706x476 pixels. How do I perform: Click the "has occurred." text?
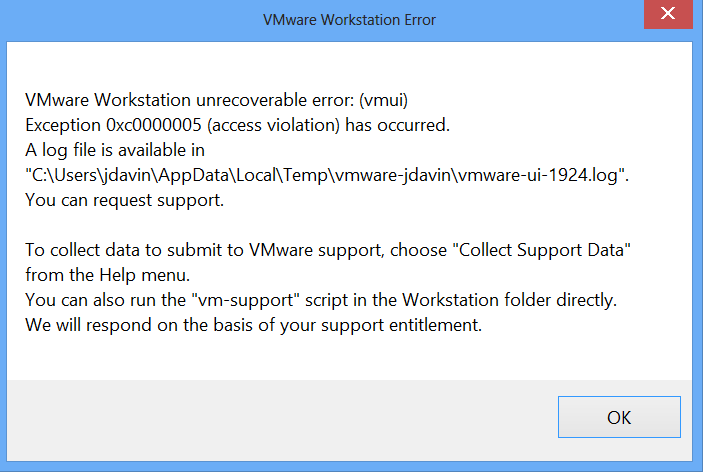pyautogui.click(x=398, y=125)
